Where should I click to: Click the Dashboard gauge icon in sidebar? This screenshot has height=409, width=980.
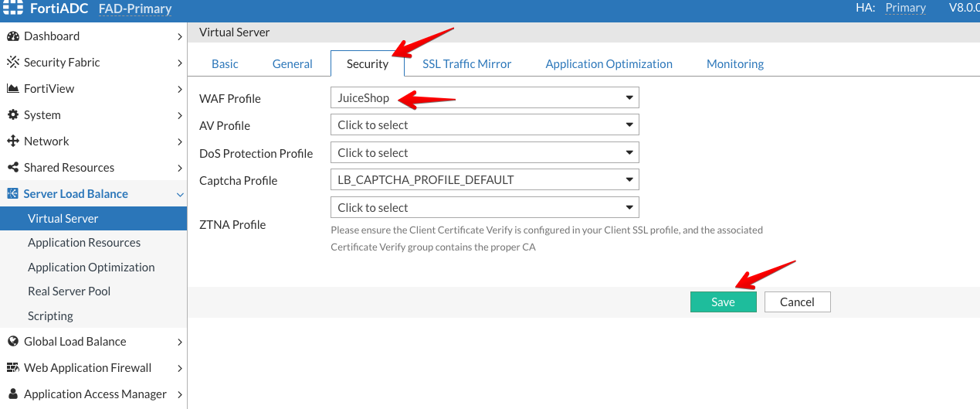12,36
